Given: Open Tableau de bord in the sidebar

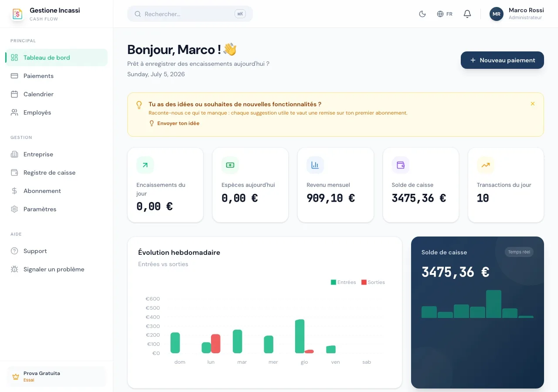Looking at the screenshot, I should 57,57.
